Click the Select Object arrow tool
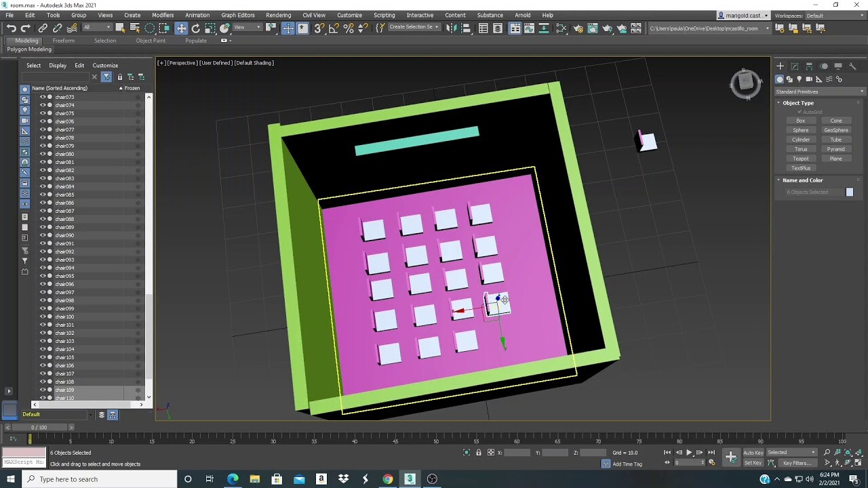This screenshot has height=488, width=868. pos(121,28)
